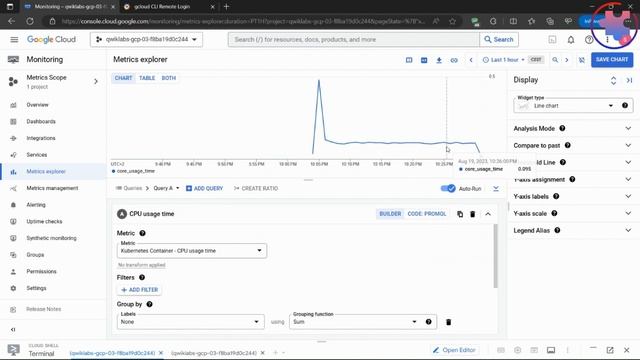This screenshot has height=360, width=640.
Task: Close the Cloud Shell panel
Action: tap(627, 350)
